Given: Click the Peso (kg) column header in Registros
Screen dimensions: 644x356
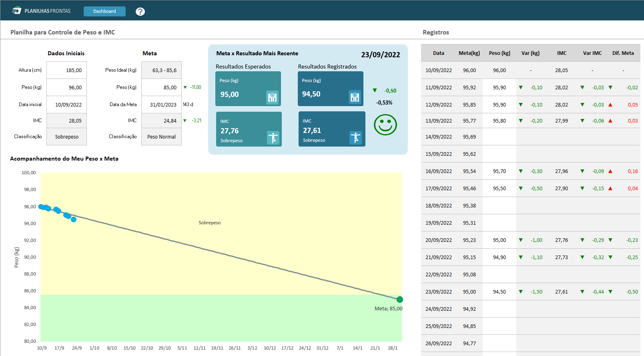Looking at the screenshot, I should pos(500,53).
